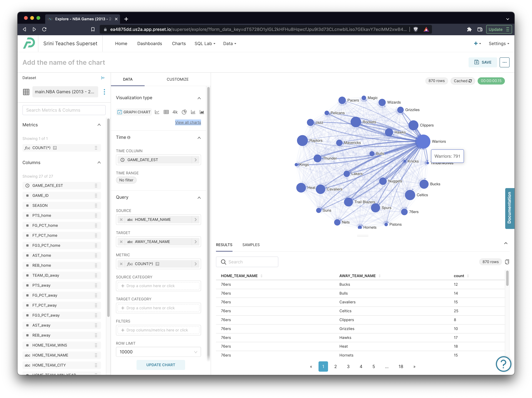
Task: Remove HOME_TEAM_NAME from Source field
Action: click(121, 220)
